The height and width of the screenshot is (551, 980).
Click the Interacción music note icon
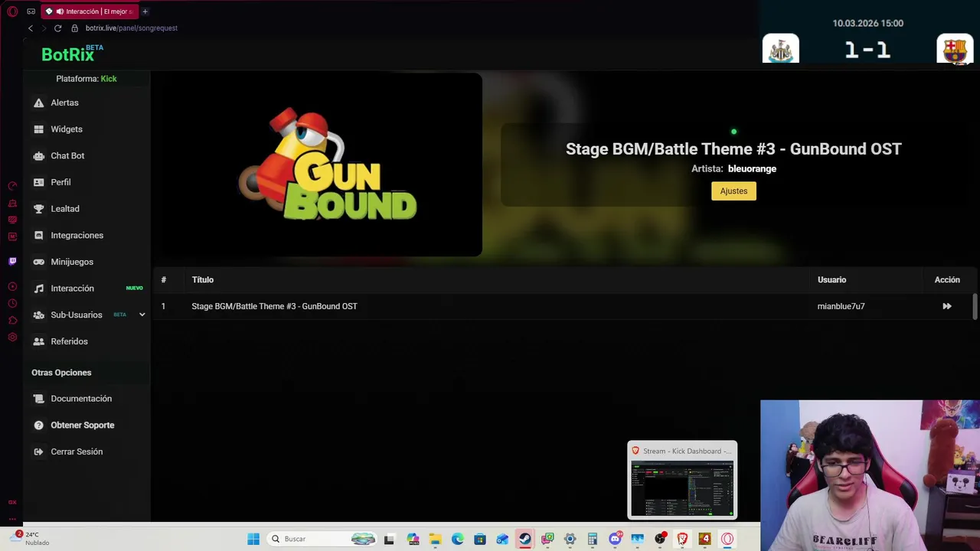point(38,289)
